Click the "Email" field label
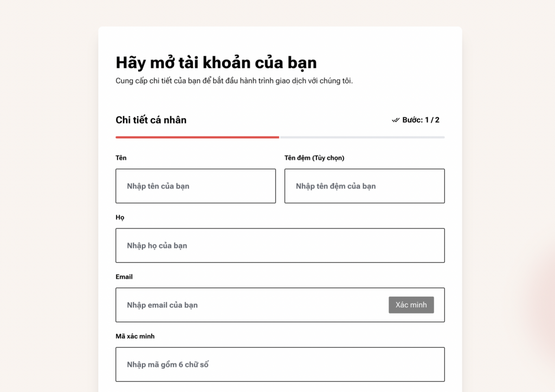 (x=124, y=277)
